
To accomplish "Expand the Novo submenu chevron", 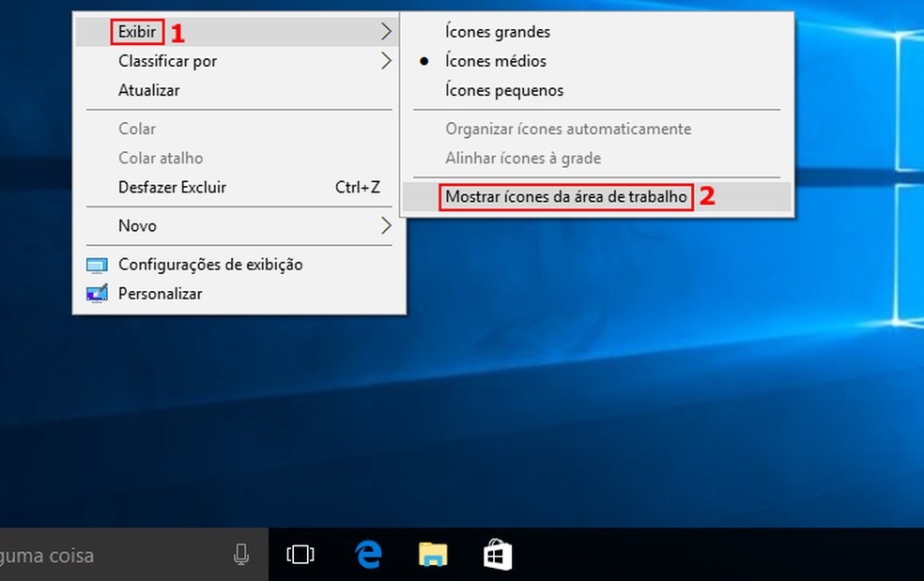I will [386, 225].
